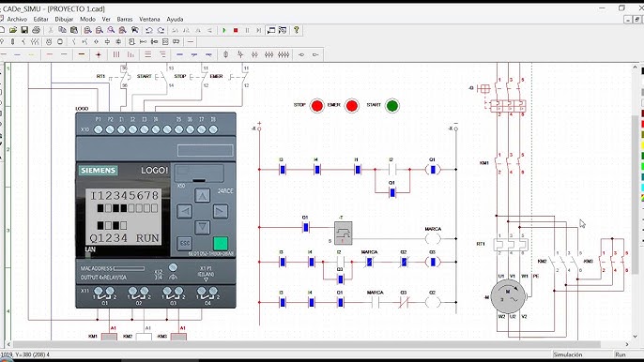Select the red horizontal wire tool
This screenshot has height=362, width=644.
50,54
